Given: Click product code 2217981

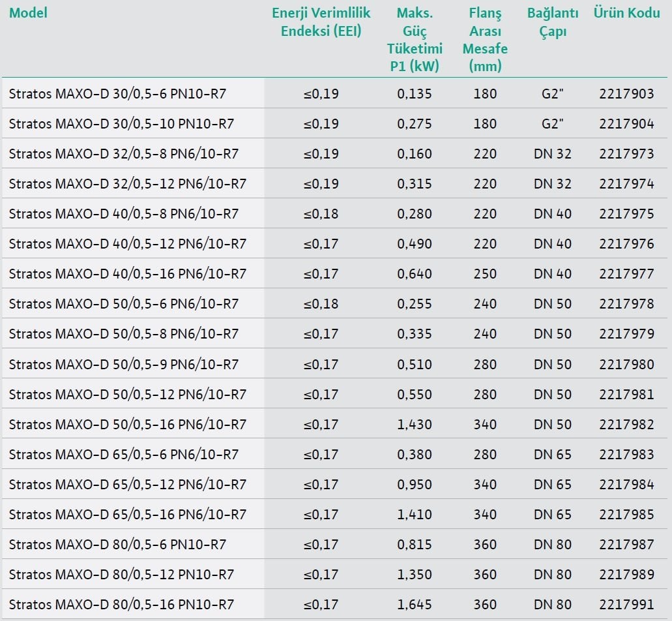Looking at the screenshot, I should point(626,394).
